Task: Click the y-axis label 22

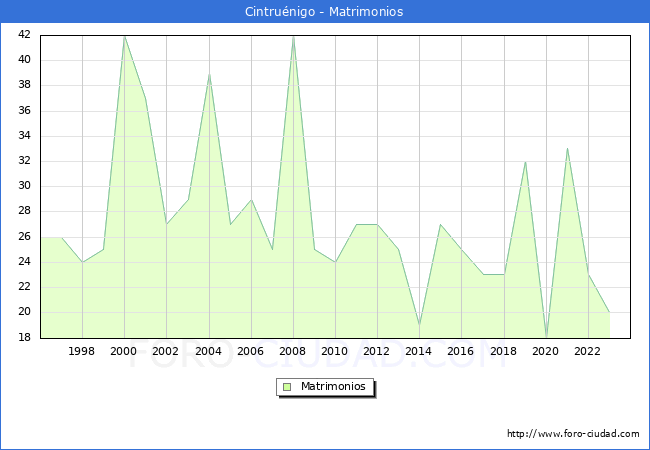Action: tap(24, 287)
